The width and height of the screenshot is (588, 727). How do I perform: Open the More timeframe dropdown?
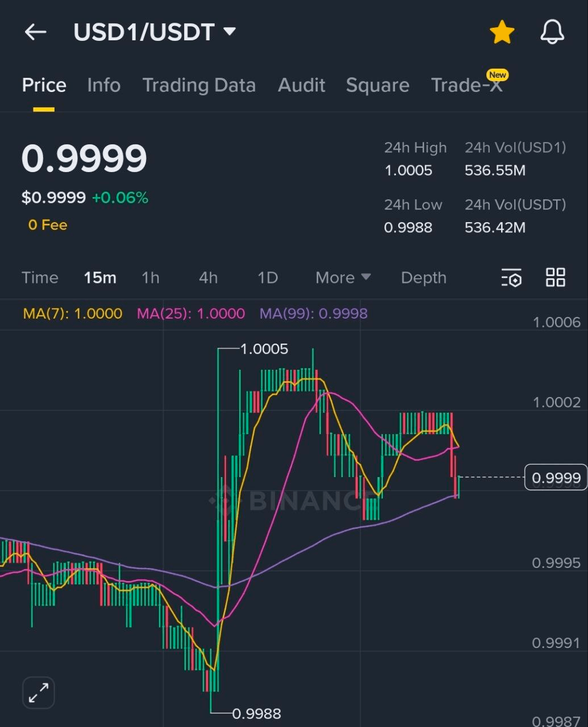342,278
